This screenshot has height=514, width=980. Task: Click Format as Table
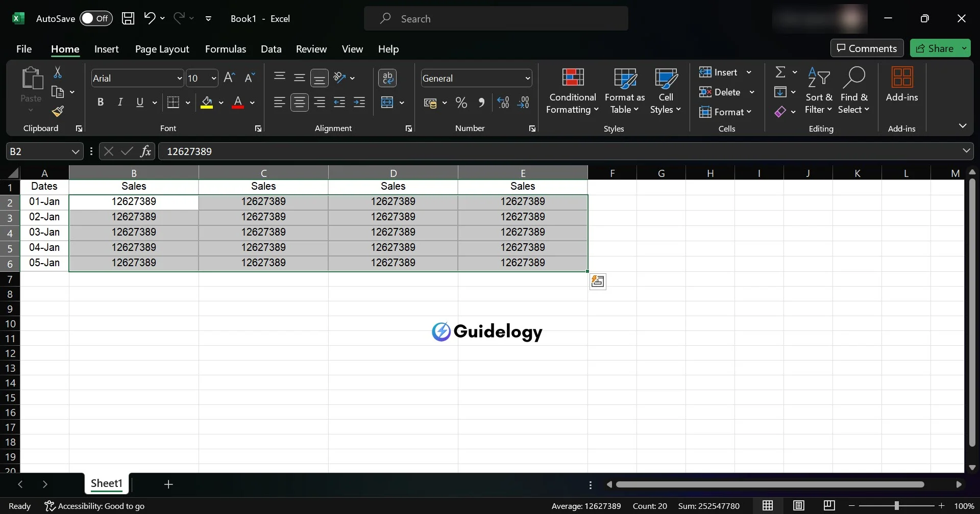coord(625,91)
